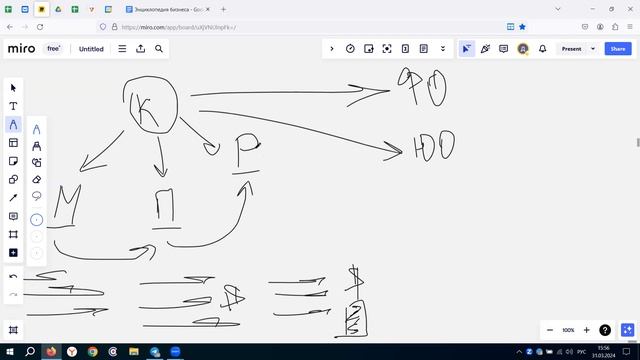Open the Timer tool

click(x=350, y=49)
